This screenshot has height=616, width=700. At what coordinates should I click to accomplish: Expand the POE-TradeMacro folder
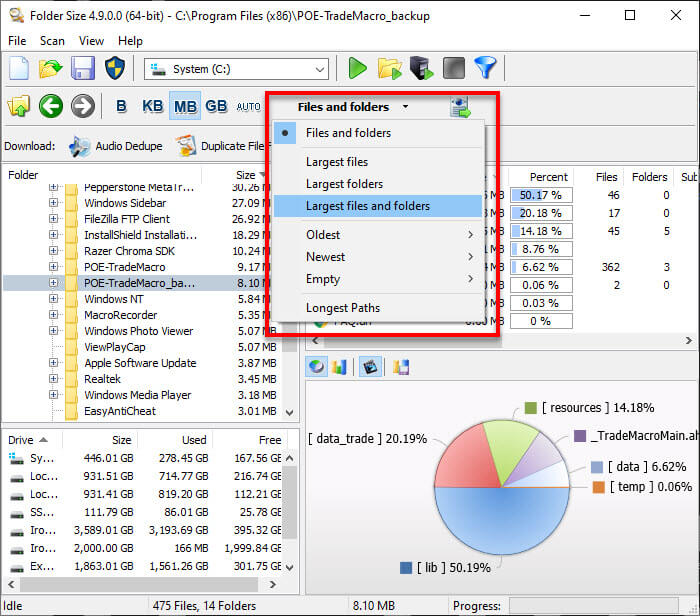54,267
